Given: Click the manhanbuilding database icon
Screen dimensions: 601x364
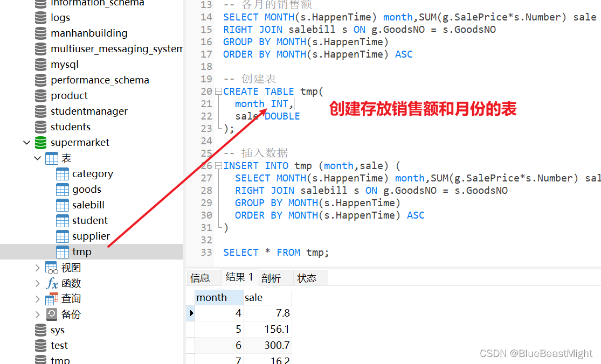Looking at the screenshot, I should [x=40, y=33].
